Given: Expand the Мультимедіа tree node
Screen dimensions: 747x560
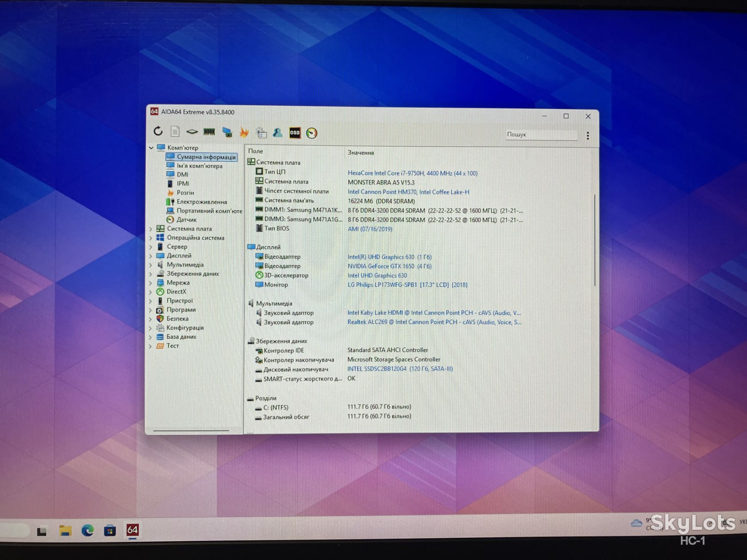Looking at the screenshot, I should [150, 265].
